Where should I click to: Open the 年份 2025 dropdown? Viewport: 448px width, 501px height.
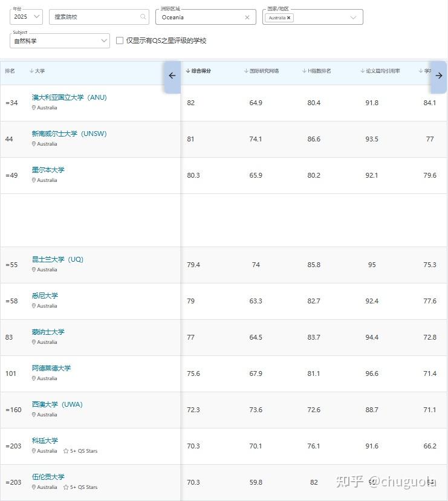click(x=27, y=17)
